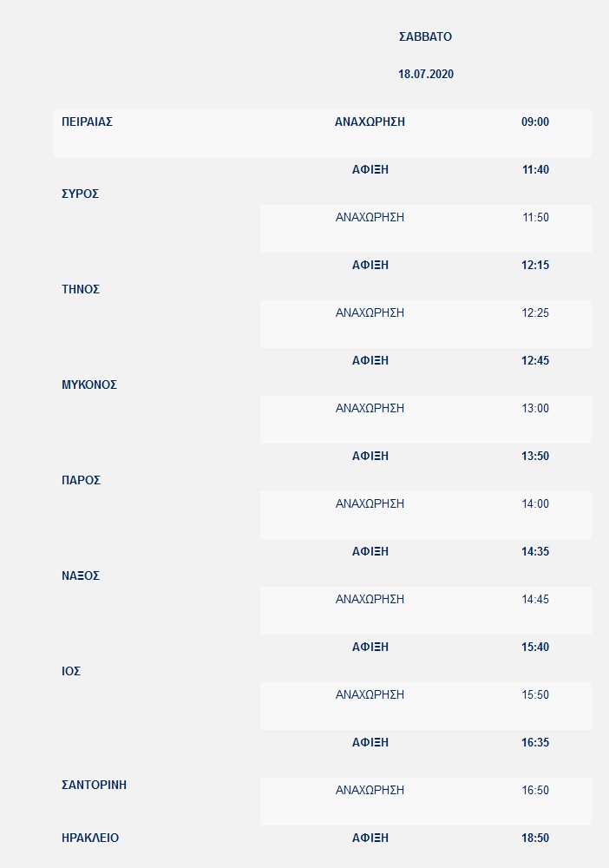
Task: Click the ΤΗΝΟΣ port name
Action: click(81, 289)
